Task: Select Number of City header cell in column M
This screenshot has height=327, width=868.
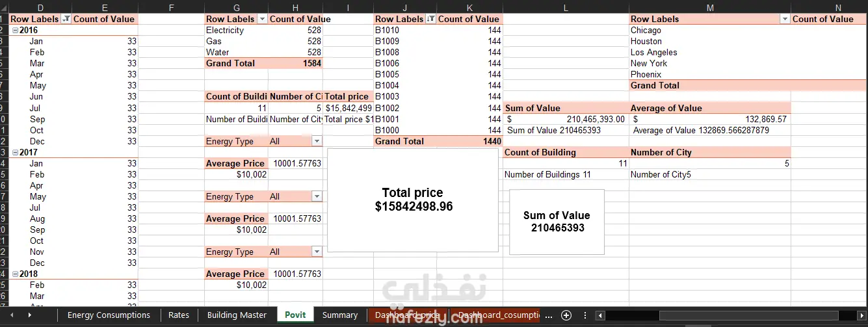Action: [x=709, y=152]
